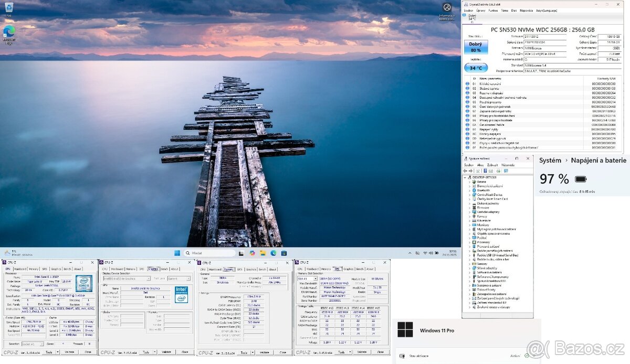Open the Zobrazit menu in Device Manager
The height and width of the screenshot is (364, 630).
point(492,165)
